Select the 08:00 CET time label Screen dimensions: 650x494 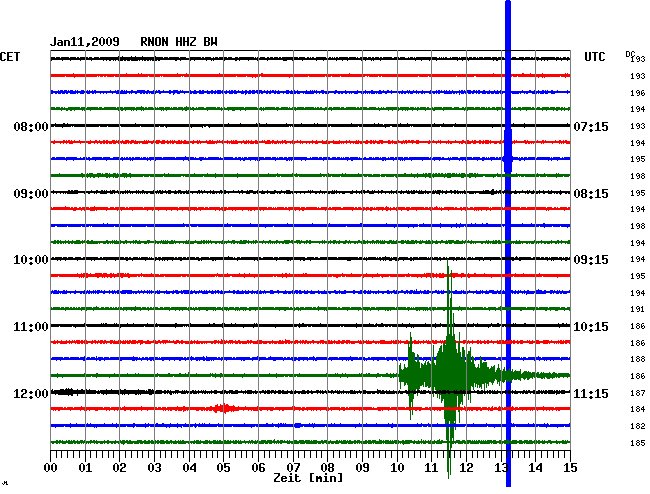tap(31, 126)
